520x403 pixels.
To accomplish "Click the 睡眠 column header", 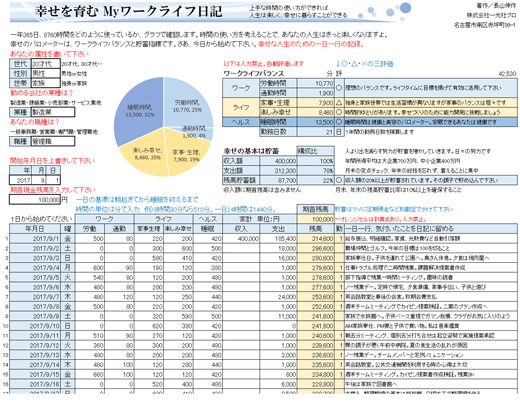I will (x=208, y=229).
